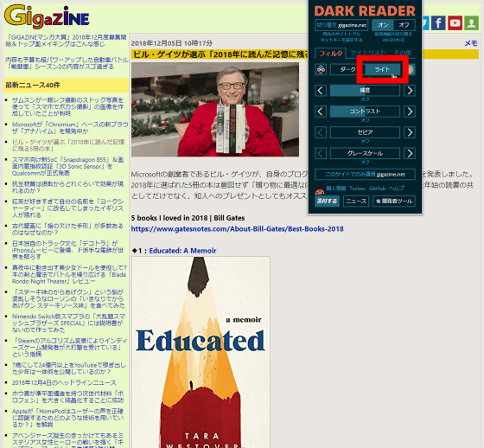The height and width of the screenshot is (448, 484).
Task: Open the フィルタ tab
Action: pos(330,54)
